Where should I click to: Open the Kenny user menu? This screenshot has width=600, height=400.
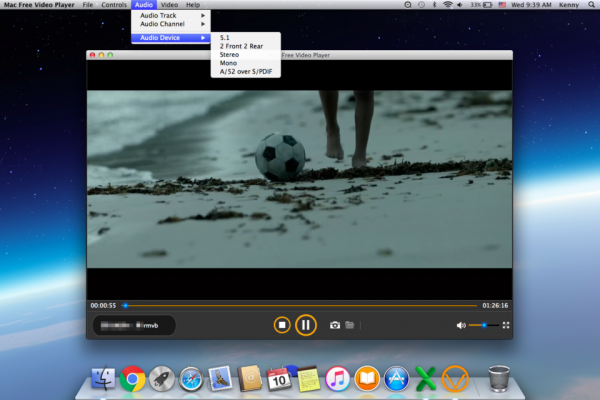pyautogui.click(x=569, y=5)
